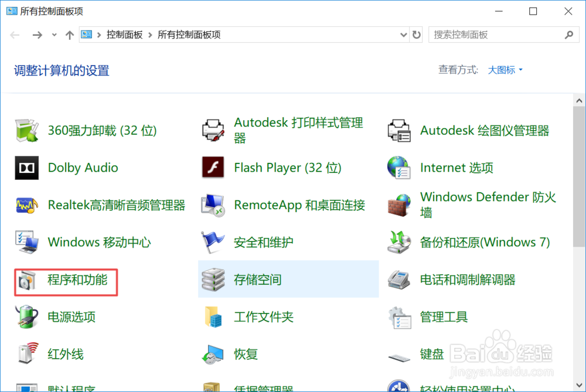Viewport: 586px width, 392px height.
Task: Click the 存储空间 drives icon
Action: pyautogui.click(x=213, y=279)
